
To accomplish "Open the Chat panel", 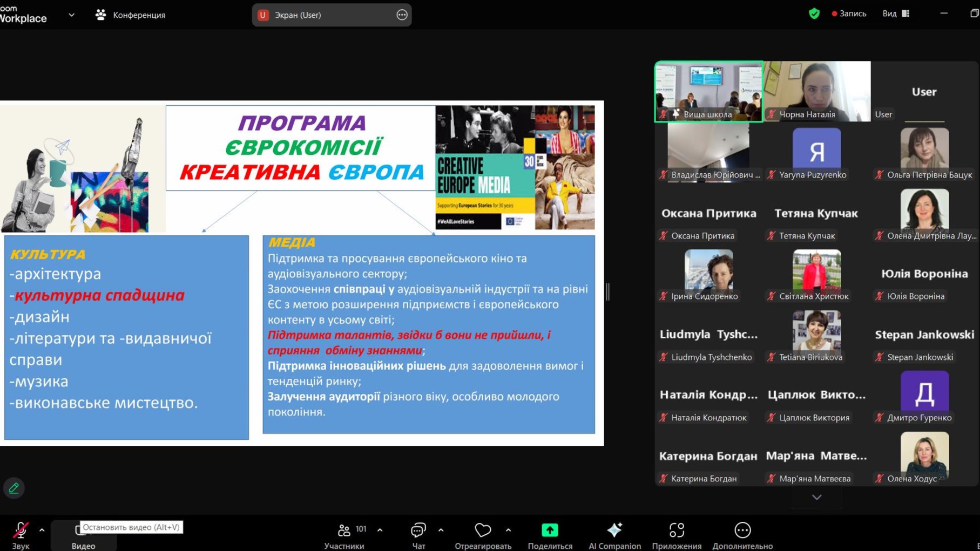I will click(418, 530).
